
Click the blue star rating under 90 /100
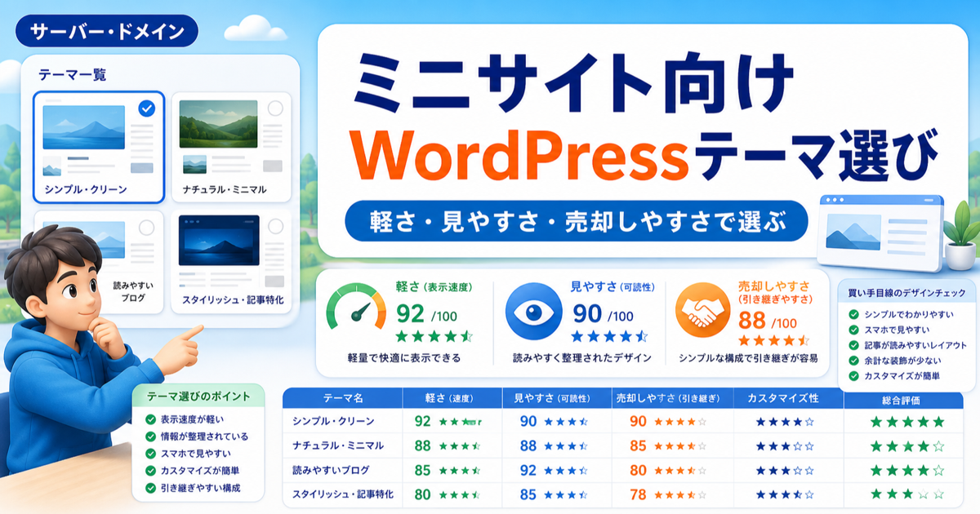[x=608, y=336]
